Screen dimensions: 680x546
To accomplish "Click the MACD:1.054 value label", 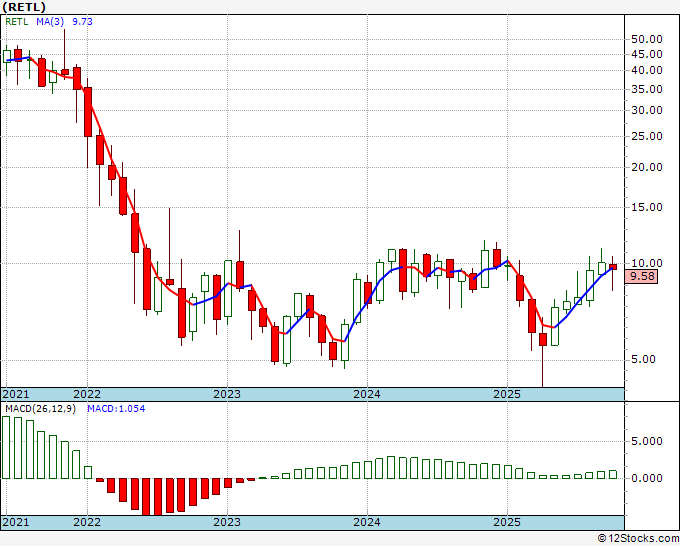I will [x=116, y=409].
